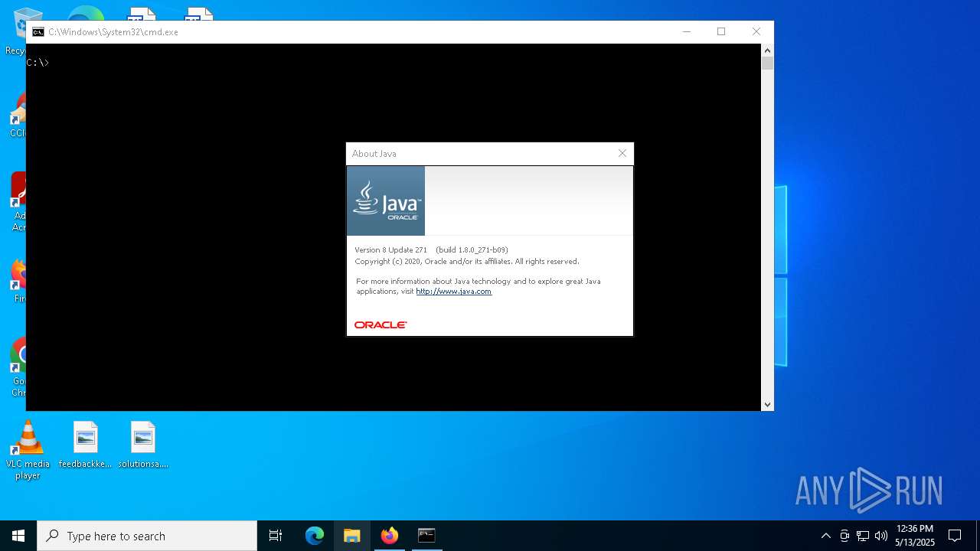Show hidden tray icons chevron
The width and height of the screenshot is (980, 551).
point(825,536)
